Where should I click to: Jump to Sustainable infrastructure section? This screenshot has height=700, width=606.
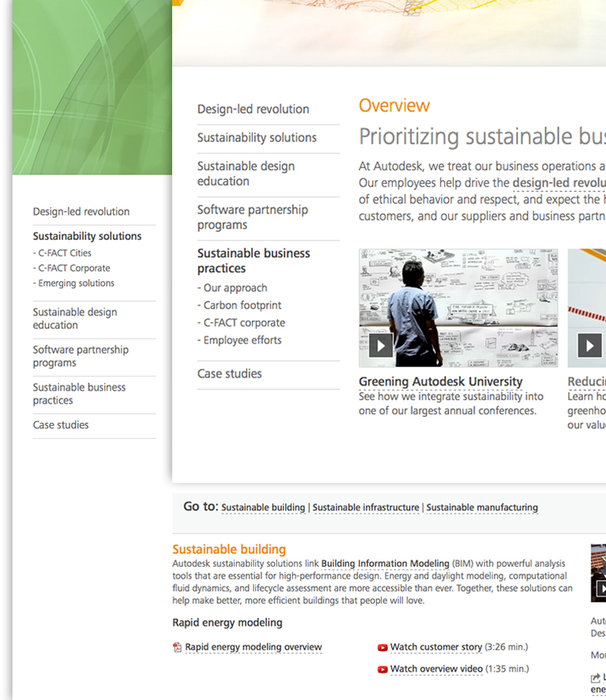pyautogui.click(x=366, y=508)
